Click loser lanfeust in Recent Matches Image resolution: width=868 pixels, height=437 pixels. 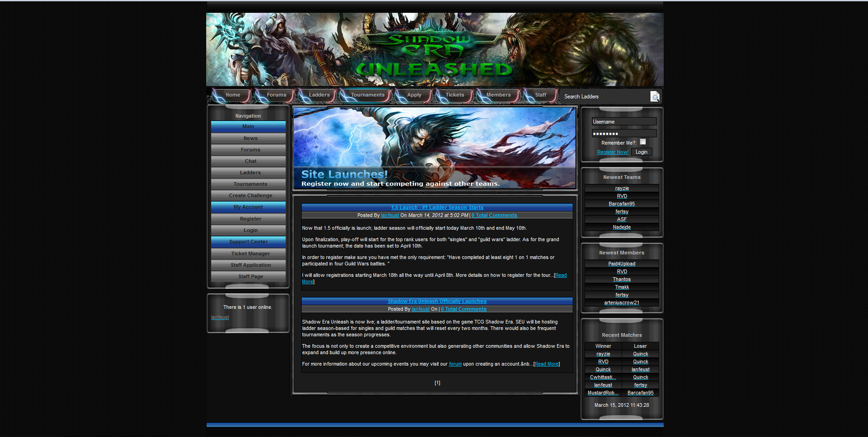pyautogui.click(x=640, y=370)
